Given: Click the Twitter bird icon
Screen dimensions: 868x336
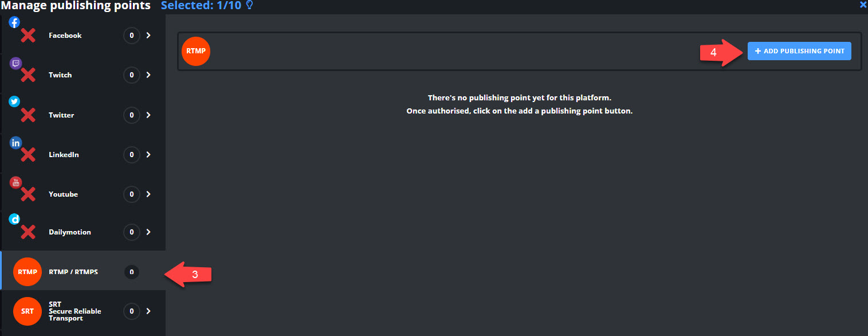Looking at the screenshot, I should tap(14, 101).
